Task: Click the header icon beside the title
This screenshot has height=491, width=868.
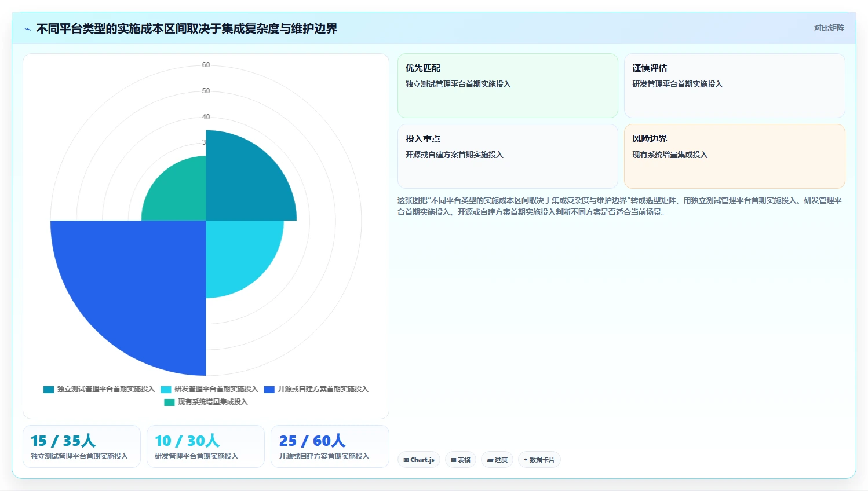Action: point(27,29)
